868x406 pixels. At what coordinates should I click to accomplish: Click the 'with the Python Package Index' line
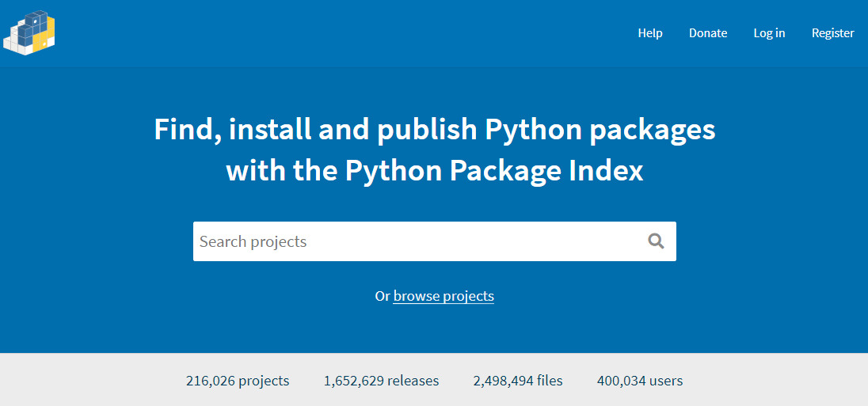434,171
